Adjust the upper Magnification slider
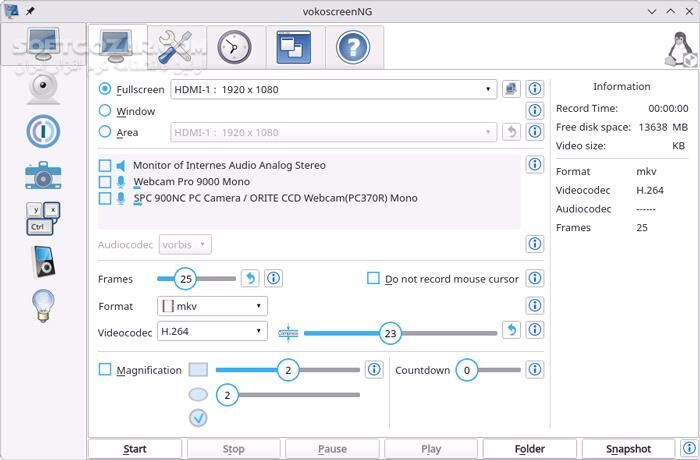The width and height of the screenshot is (700, 460). (288, 370)
